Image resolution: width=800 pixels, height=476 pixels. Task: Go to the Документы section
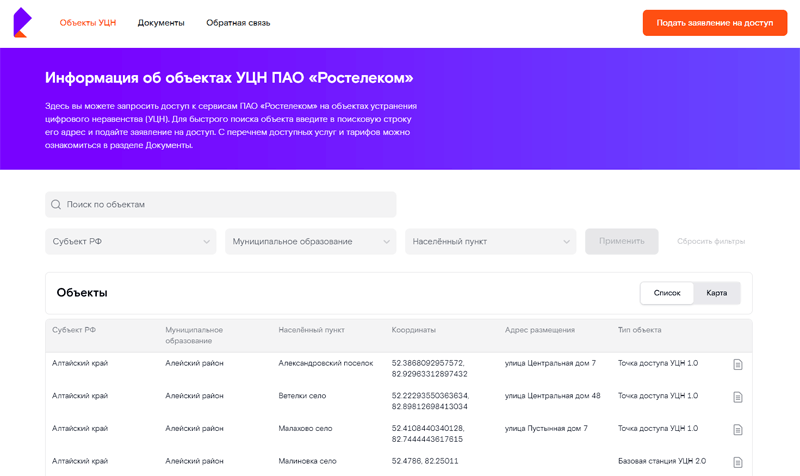161,23
